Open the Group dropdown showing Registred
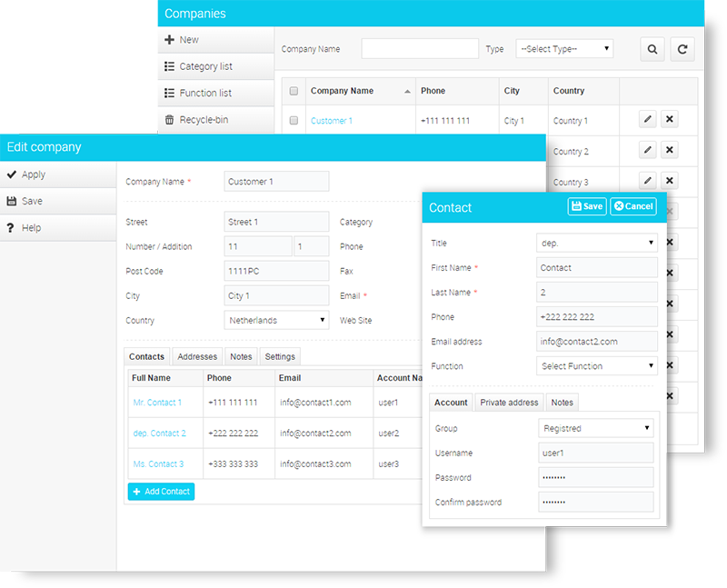 [x=596, y=428]
